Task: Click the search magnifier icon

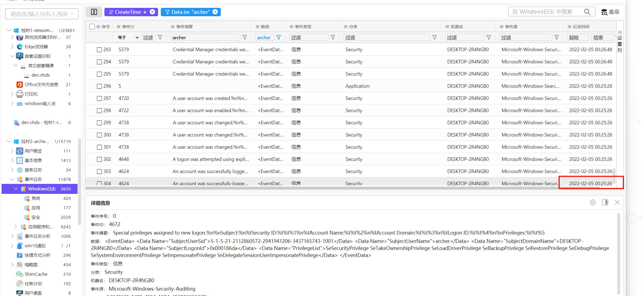Action: 587,12
